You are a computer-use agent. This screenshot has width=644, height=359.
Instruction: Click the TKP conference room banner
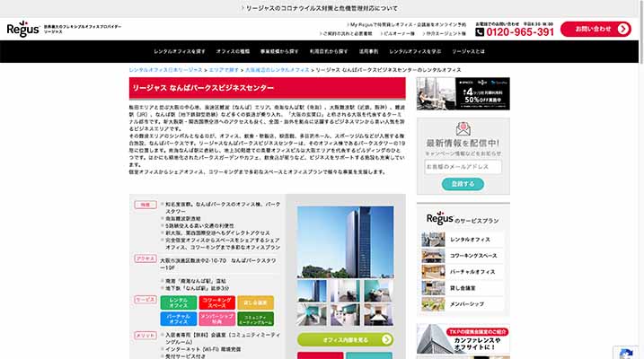tap(463, 339)
